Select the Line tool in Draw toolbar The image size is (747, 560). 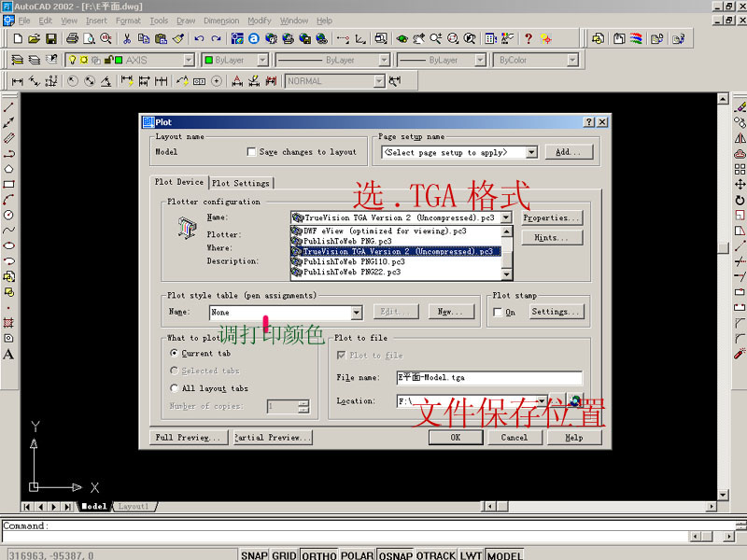8,107
